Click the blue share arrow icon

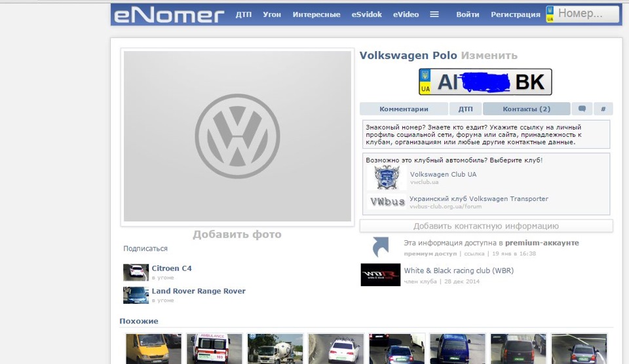tap(380, 247)
